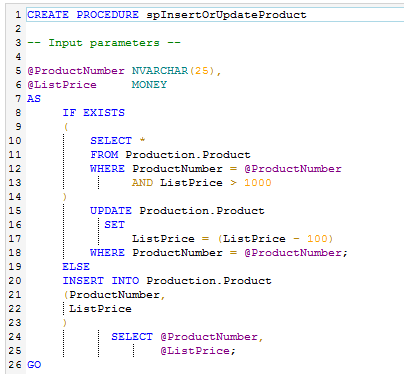Click IF EXISTS on line 8
This screenshot has height=374, width=404.
(93, 113)
